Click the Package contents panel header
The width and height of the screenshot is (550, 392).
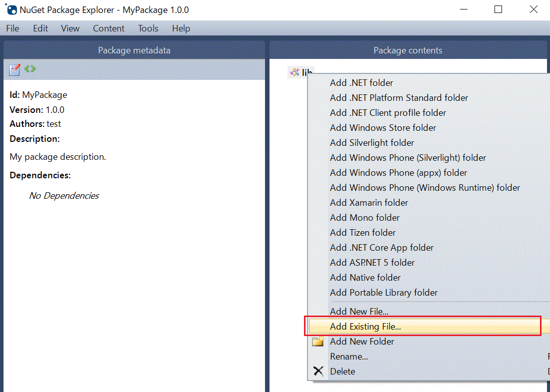[408, 50]
